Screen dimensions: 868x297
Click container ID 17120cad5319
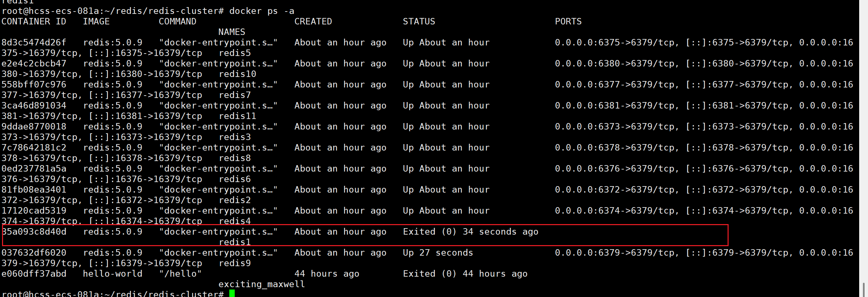34,211
